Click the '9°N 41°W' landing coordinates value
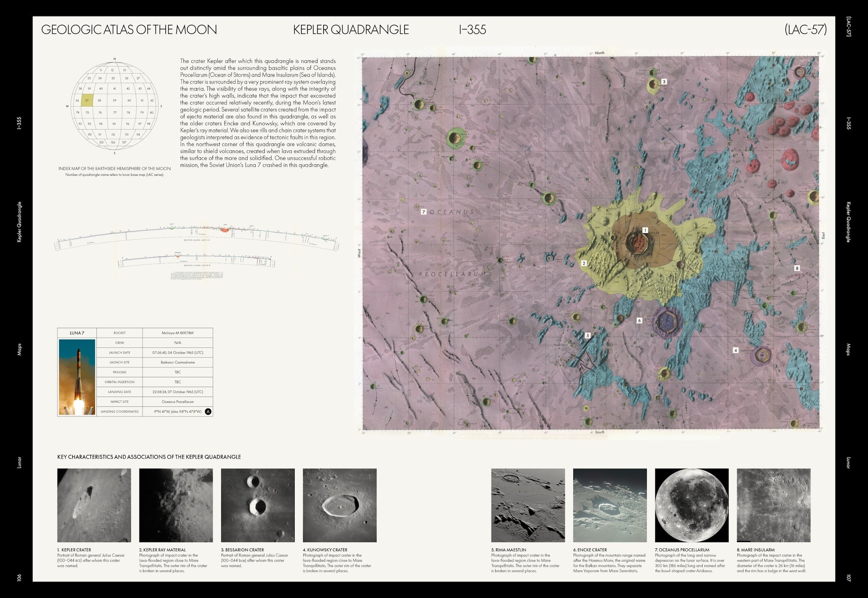The height and width of the screenshot is (598, 868). coord(178,411)
